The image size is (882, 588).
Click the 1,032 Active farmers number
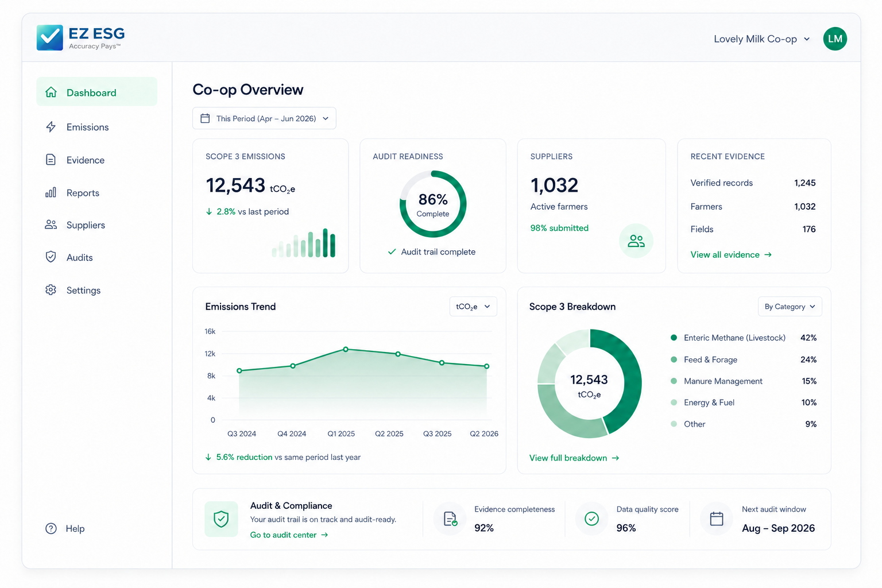(554, 185)
